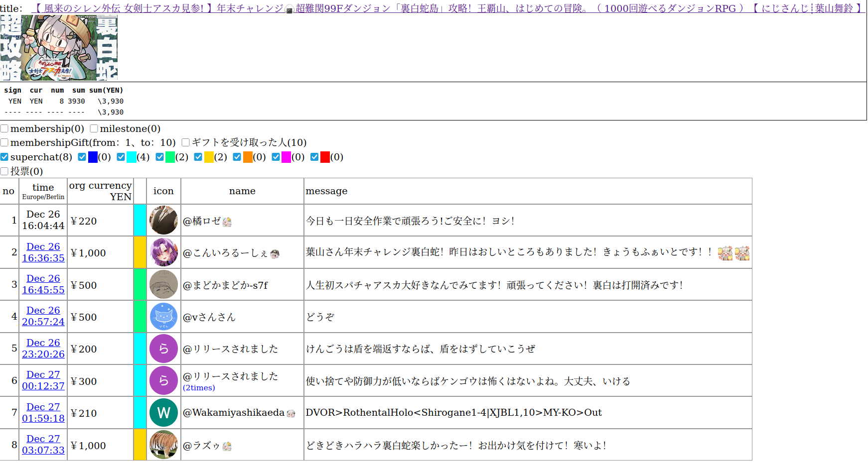
Task: Click the green superchat color swatch
Action: click(170, 157)
